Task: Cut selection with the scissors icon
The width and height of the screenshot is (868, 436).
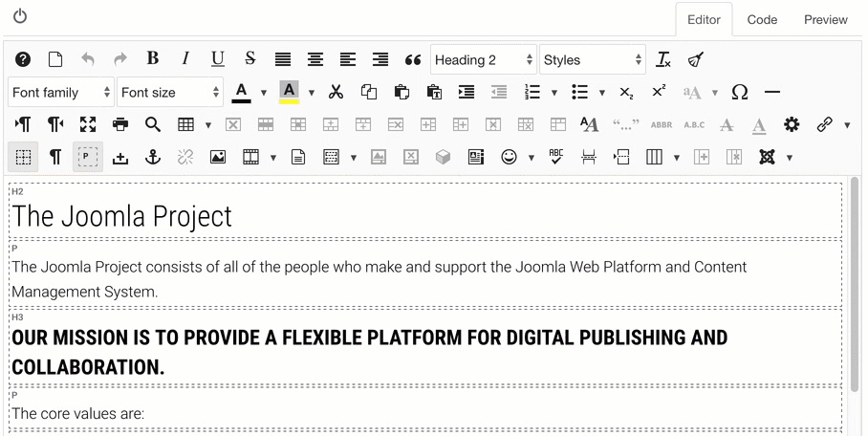Action: tap(336, 92)
